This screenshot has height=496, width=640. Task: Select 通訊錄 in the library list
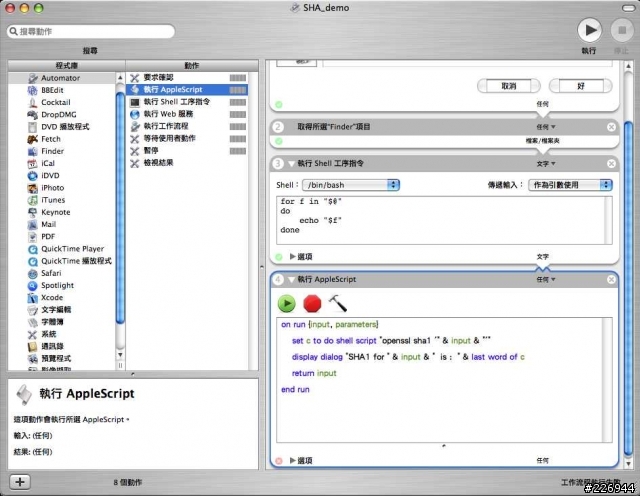pyautogui.click(x=62, y=346)
